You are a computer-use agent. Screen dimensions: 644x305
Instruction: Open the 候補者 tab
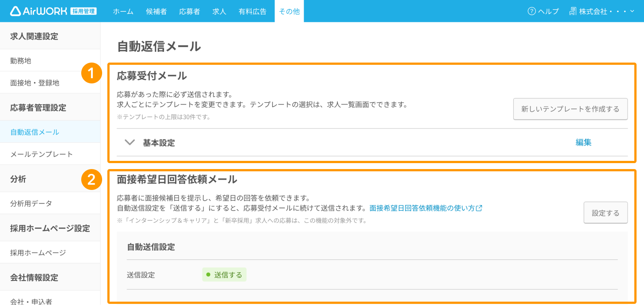[x=156, y=12]
